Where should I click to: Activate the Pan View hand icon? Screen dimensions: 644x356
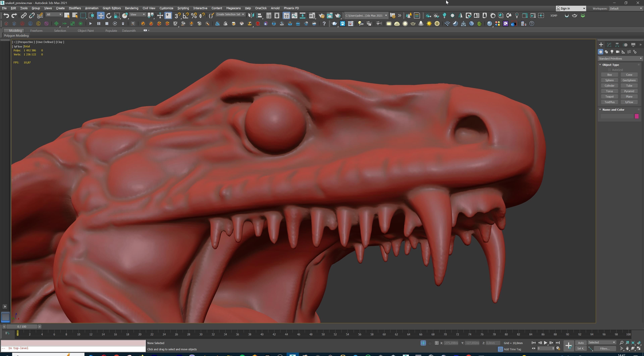(627, 348)
